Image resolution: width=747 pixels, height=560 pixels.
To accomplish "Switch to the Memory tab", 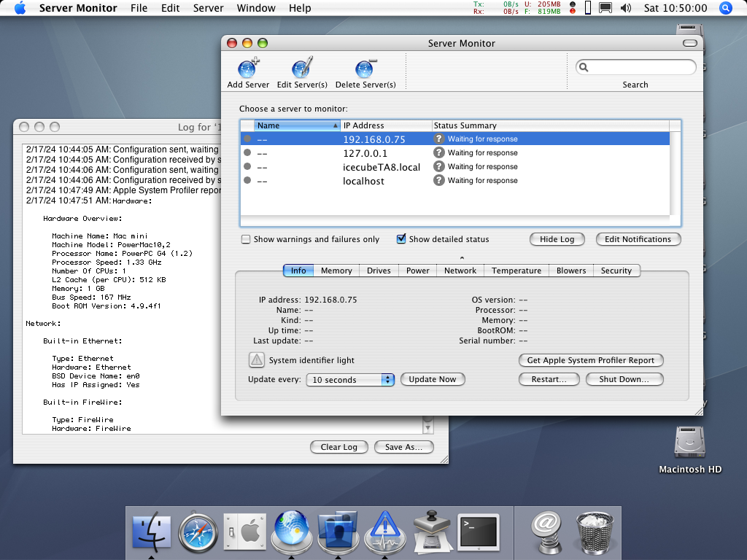I will [336, 271].
